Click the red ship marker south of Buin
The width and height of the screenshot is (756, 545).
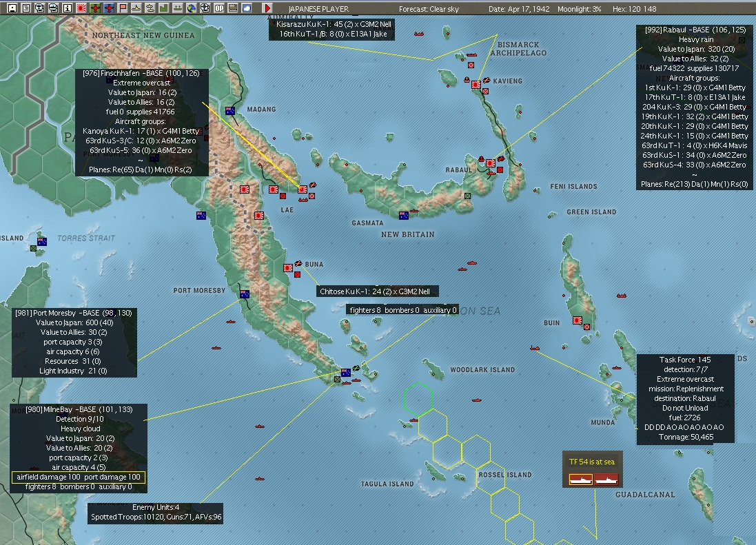click(x=534, y=347)
